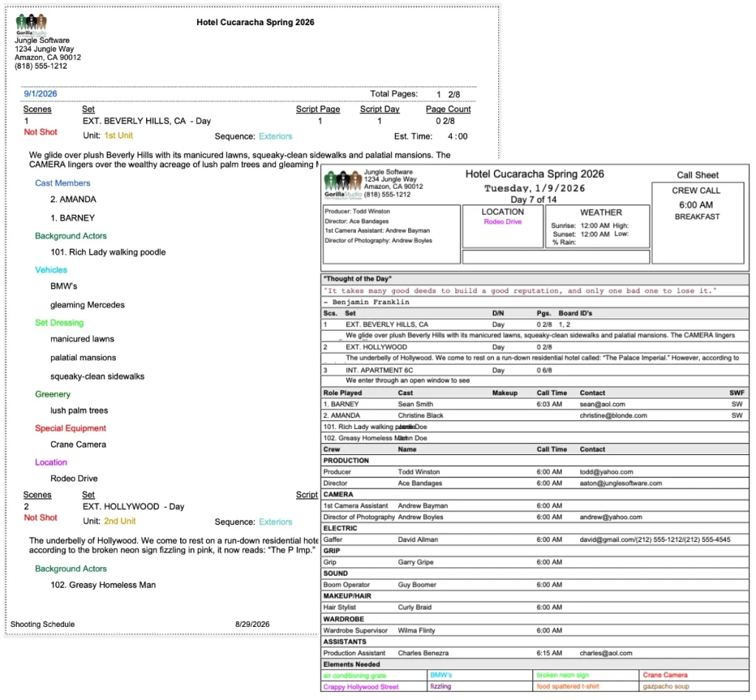Image resolution: width=756 pixels, height=700 pixels.
Task: Select the 2nd Unit label
Action: [120, 521]
